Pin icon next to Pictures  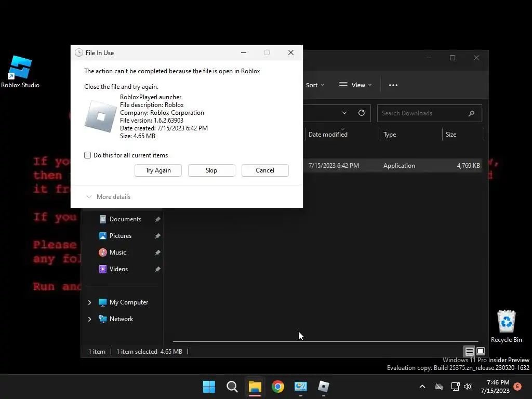click(x=158, y=236)
